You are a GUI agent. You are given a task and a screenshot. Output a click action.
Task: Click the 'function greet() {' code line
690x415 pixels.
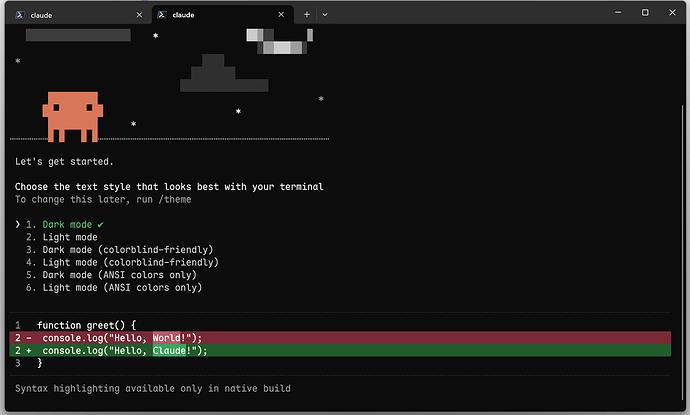tap(87, 325)
